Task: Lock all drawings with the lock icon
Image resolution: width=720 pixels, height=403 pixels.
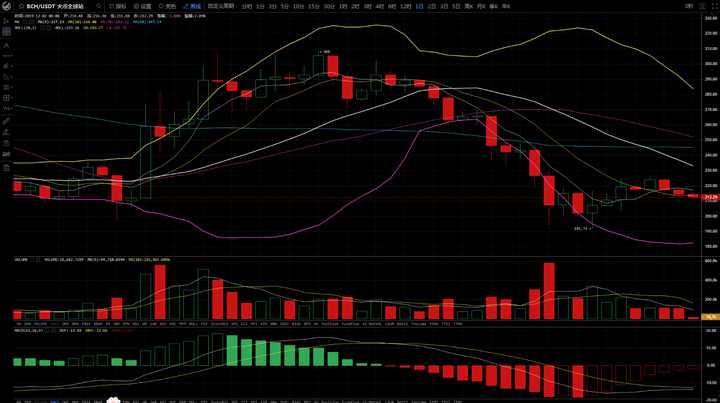Action: tap(6, 143)
